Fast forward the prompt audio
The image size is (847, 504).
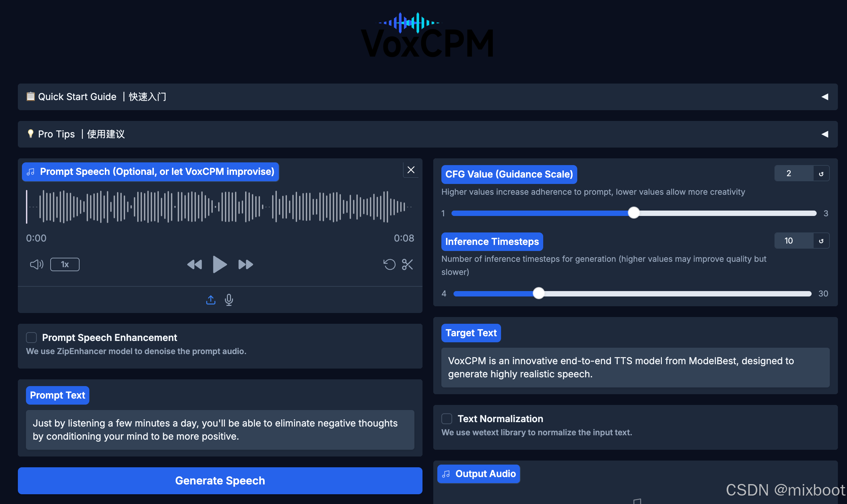(245, 264)
